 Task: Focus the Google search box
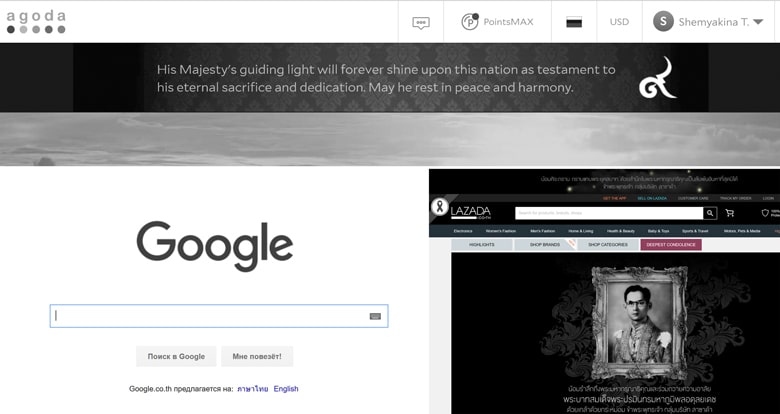pos(219,316)
